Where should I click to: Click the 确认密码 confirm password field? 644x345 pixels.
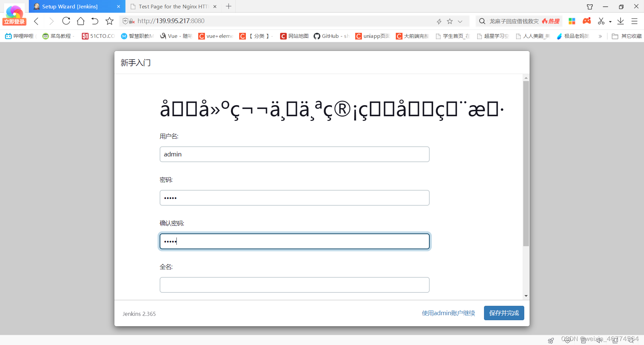click(x=294, y=241)
